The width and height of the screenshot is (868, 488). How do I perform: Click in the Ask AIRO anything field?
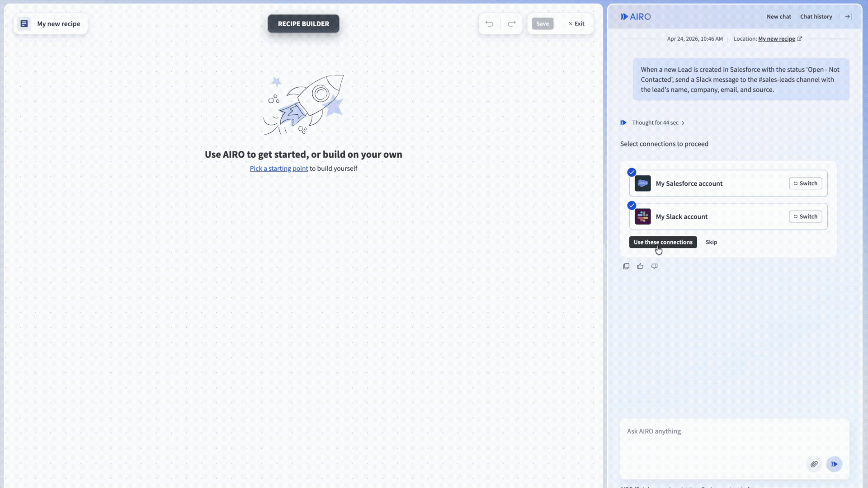(x=735, y=448)
